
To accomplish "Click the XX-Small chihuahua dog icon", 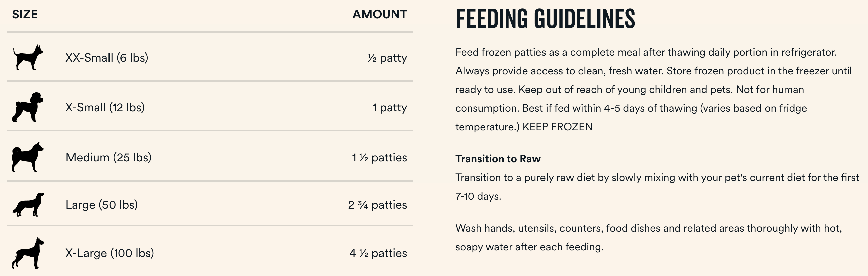I will tap(28, 58).
